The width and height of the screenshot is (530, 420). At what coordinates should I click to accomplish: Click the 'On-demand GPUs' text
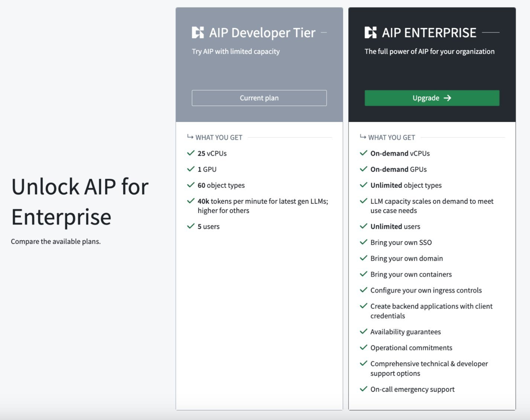398,169
